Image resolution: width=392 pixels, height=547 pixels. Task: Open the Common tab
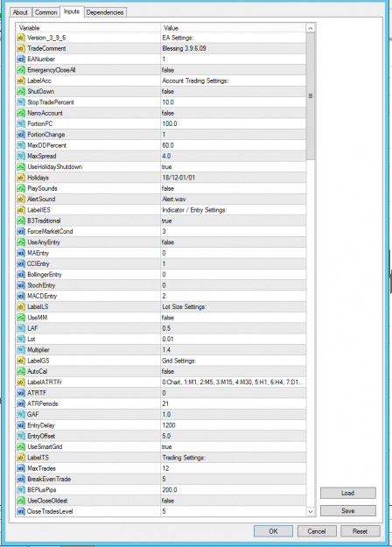(45, 12)
